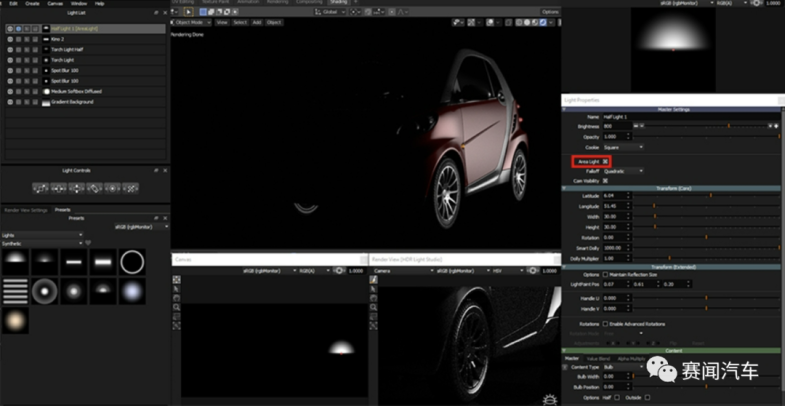Click the exposure icon in Render View toolbar

point(534,270)
